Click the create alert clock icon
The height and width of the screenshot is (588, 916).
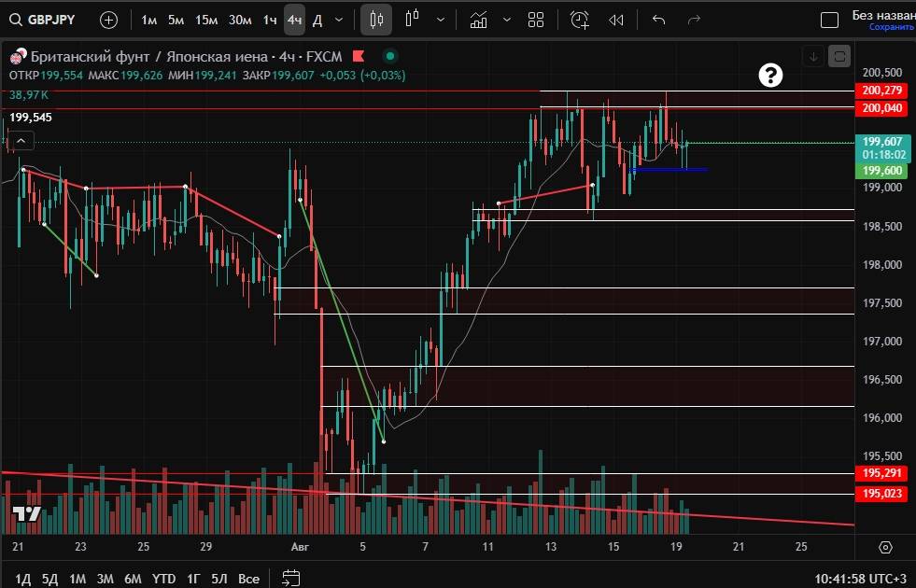pyautogui.click(x=580, y=20)
